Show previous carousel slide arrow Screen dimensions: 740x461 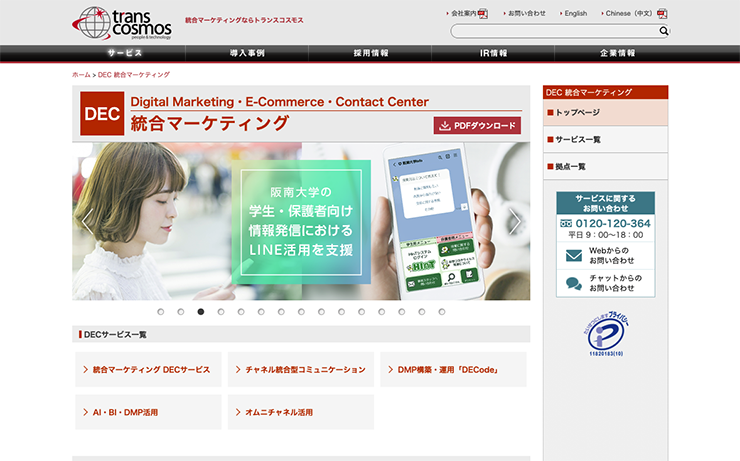(87, 221)
